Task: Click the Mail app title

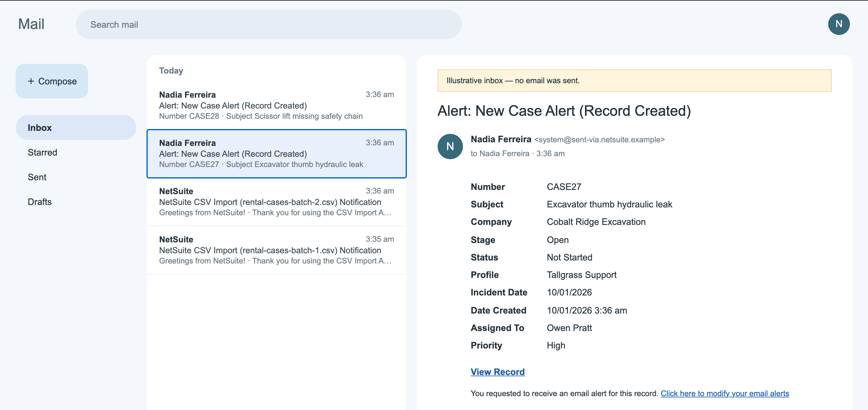Action: coord(31,24)
